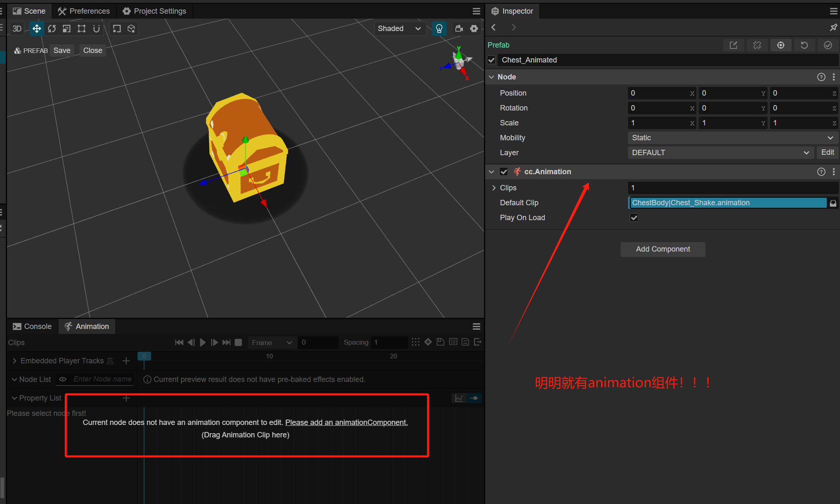This screenshot has height=504, width=840.
Task: Open the cc.Animation component options menu
Action: (x=834, y=172)
